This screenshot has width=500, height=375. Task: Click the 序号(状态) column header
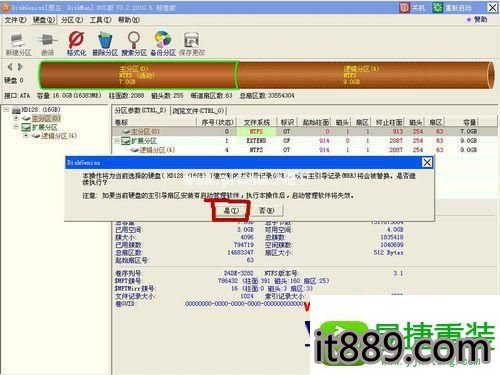pyautogui.click(x=217, y=122)
